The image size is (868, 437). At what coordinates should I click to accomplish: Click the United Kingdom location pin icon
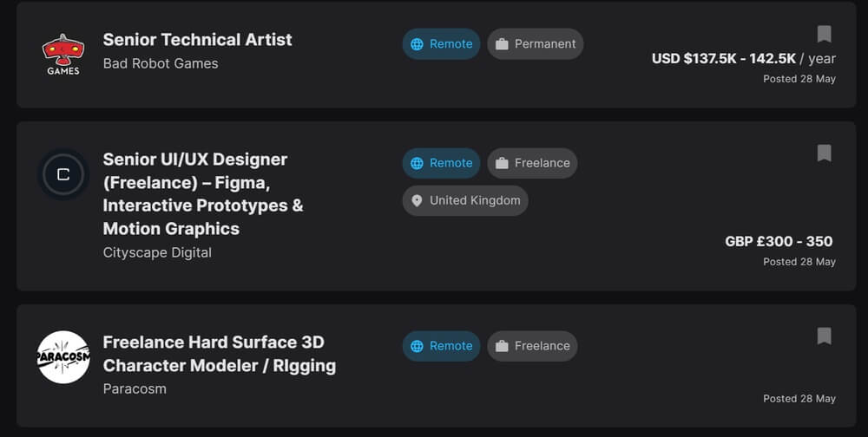point(417,201)
